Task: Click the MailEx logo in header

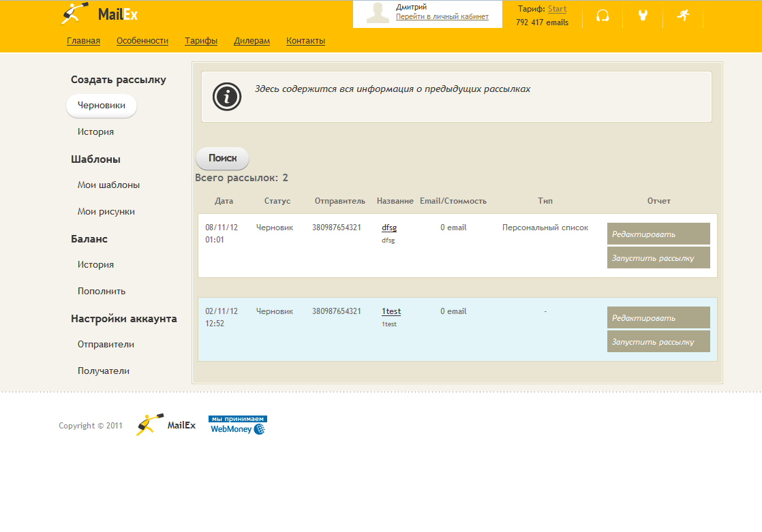Action: point(99,14)
